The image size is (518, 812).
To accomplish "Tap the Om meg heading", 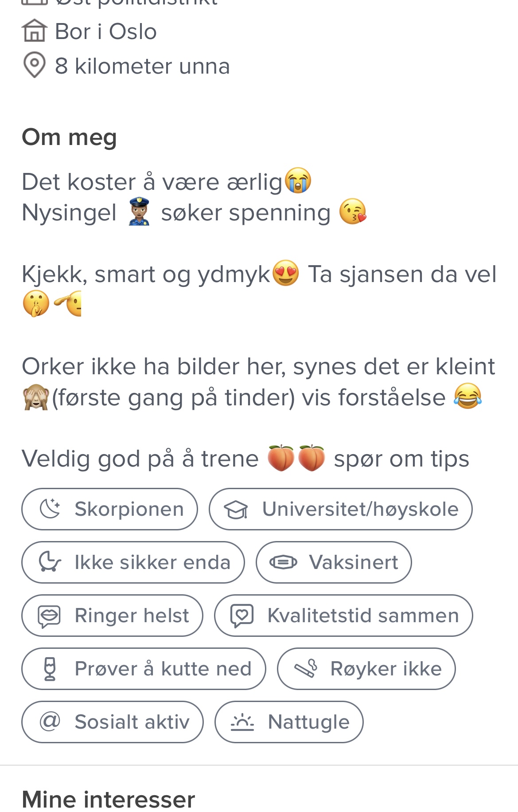I will click(x=69, y=137).
